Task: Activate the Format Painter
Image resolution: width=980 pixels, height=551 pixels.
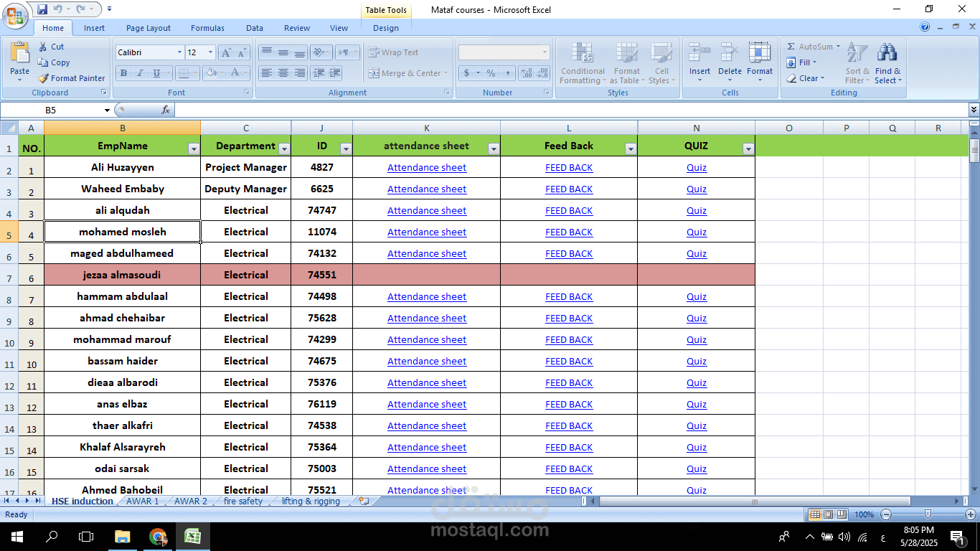Action: pyautogui.click(x=71, y=78)
